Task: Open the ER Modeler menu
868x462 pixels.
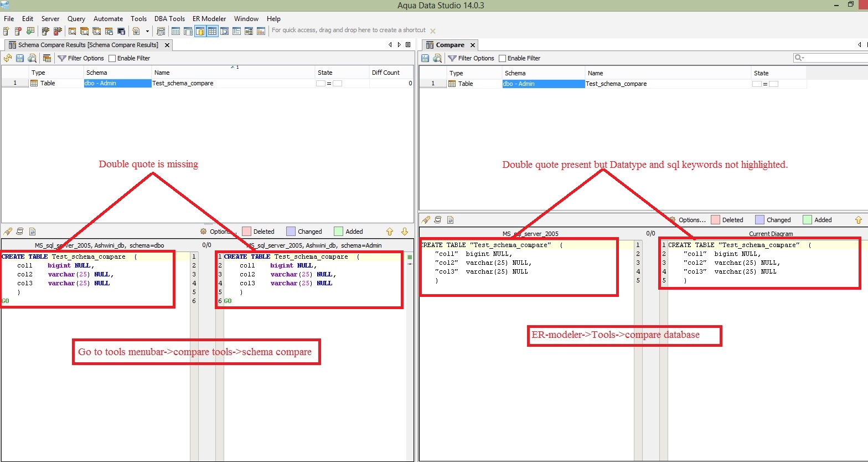Action: point(209,19)
